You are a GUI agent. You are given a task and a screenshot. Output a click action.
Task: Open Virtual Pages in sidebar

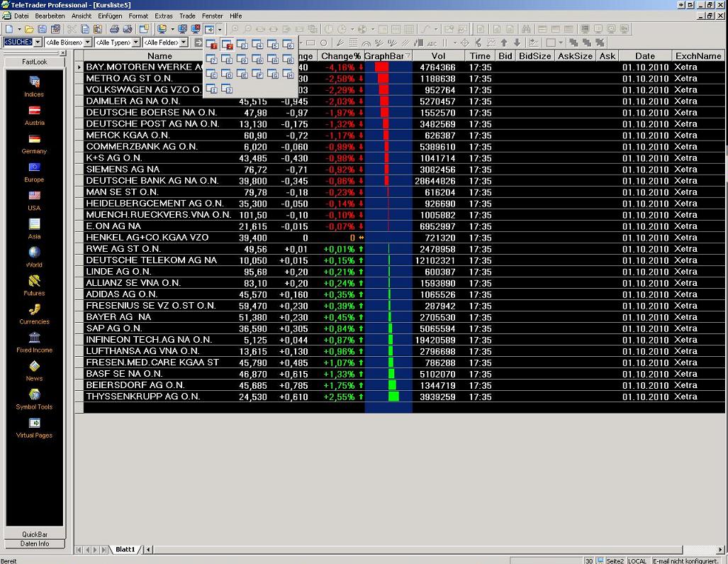(34, 423)
